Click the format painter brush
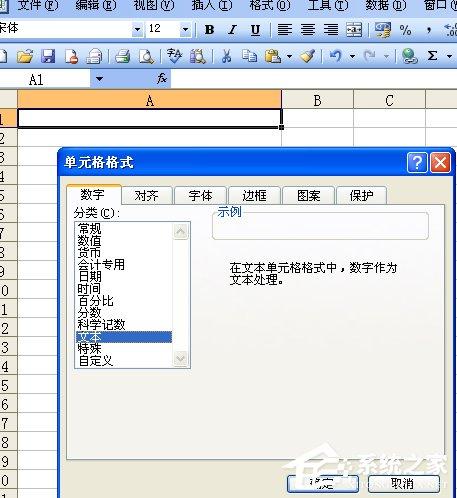This screenshot has width=457, height=498. coord(307,56)
